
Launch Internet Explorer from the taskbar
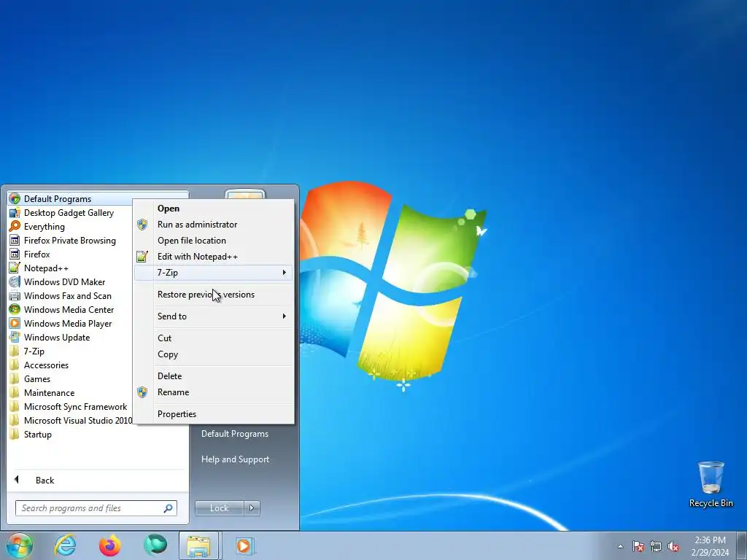click(x=65, y=545)
